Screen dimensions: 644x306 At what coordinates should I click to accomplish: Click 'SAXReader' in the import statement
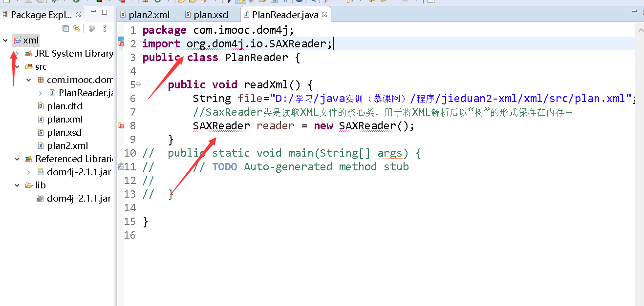[297, 44]
